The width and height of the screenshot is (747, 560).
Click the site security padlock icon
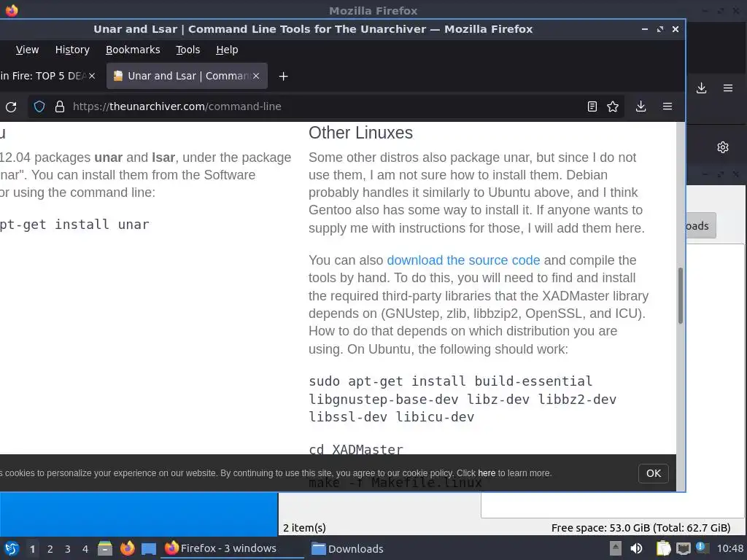click(x=60, y=106)
